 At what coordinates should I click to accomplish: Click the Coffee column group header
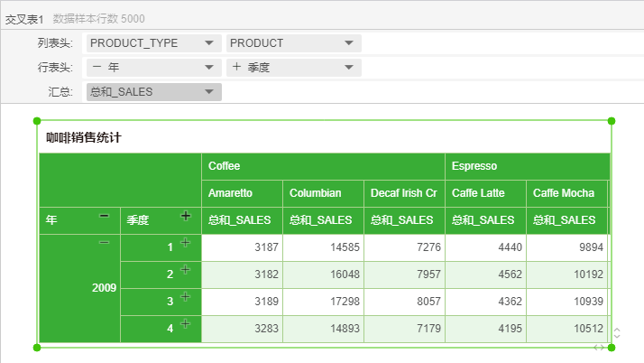coord(225,167)
